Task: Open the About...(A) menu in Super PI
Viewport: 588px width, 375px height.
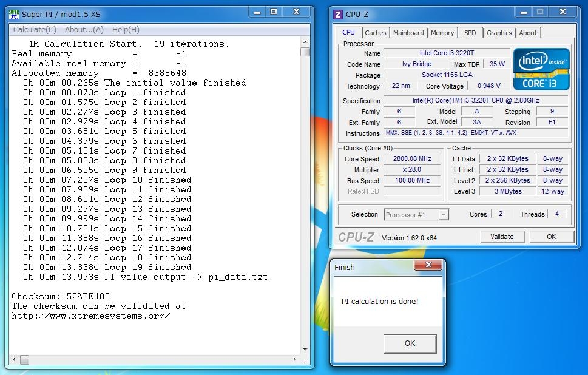Action: pyautogui.click(x=84, y=29)
